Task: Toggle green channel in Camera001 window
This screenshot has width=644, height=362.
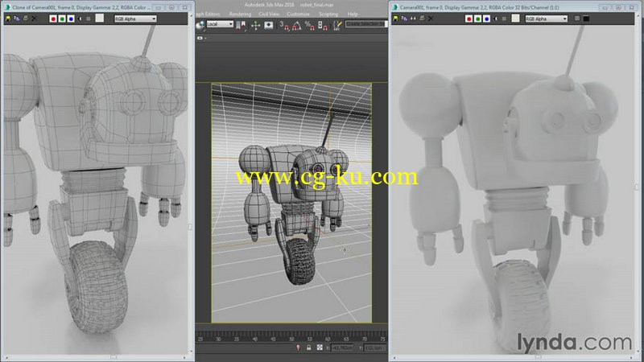Action: tap(478, 19)
